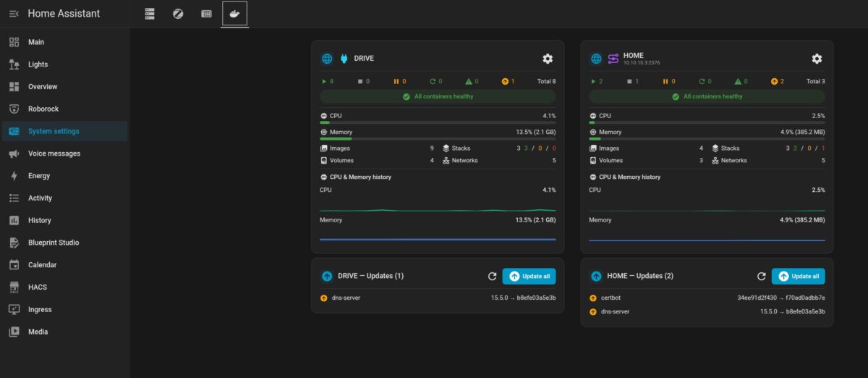Image resolution: width=868 pixels, height=378 pixels.
Task: Show the 8 running DRIVE containers
Action: (x=327, y=81)
